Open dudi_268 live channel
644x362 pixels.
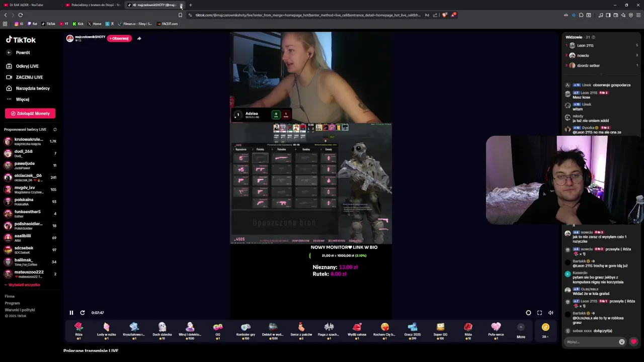tap(30, 153)
